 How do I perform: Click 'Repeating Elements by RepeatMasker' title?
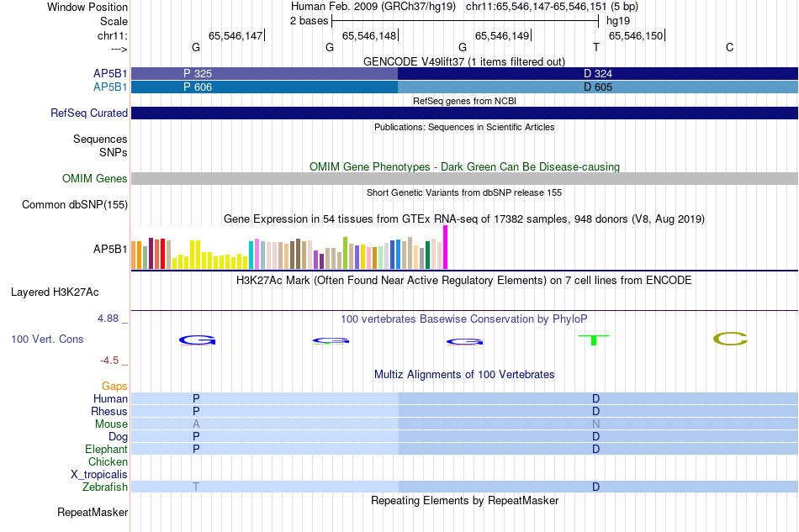click(x=464, y=500)
